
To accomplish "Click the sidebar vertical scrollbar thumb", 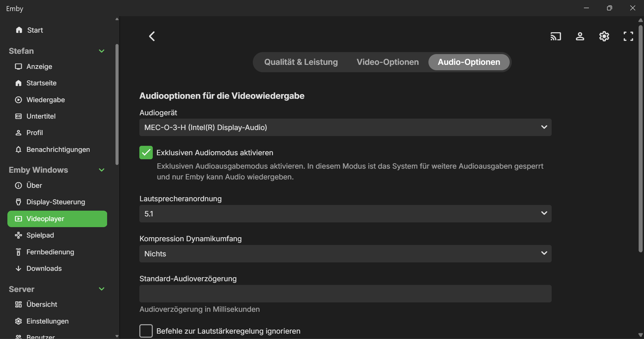I will tap(117, 104).
